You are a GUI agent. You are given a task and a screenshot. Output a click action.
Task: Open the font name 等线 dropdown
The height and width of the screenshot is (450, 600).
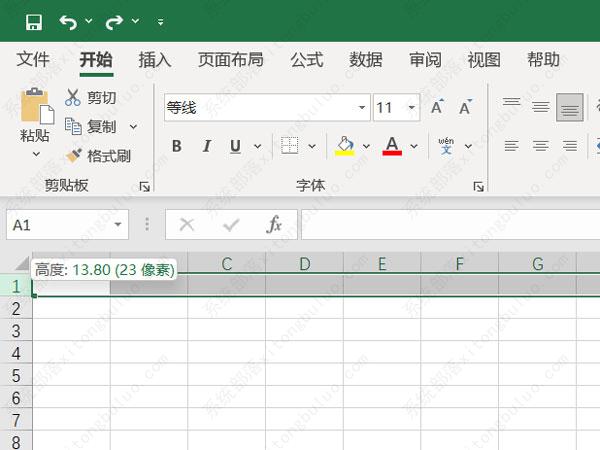tap(361, 107)
